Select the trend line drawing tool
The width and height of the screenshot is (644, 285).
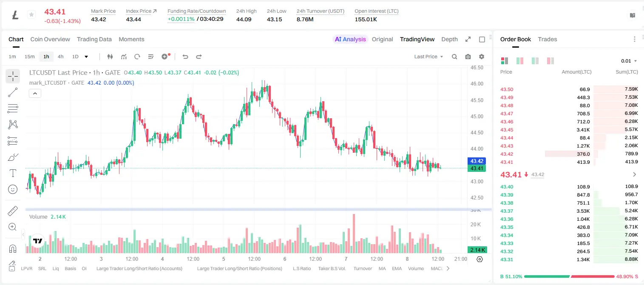tap(13, 92)
